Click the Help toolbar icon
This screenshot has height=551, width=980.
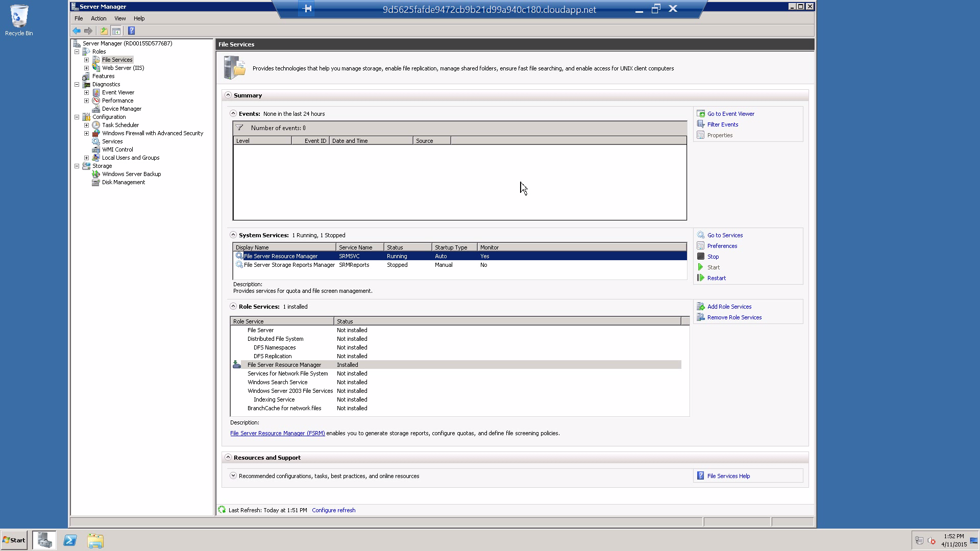coord(131,31)
